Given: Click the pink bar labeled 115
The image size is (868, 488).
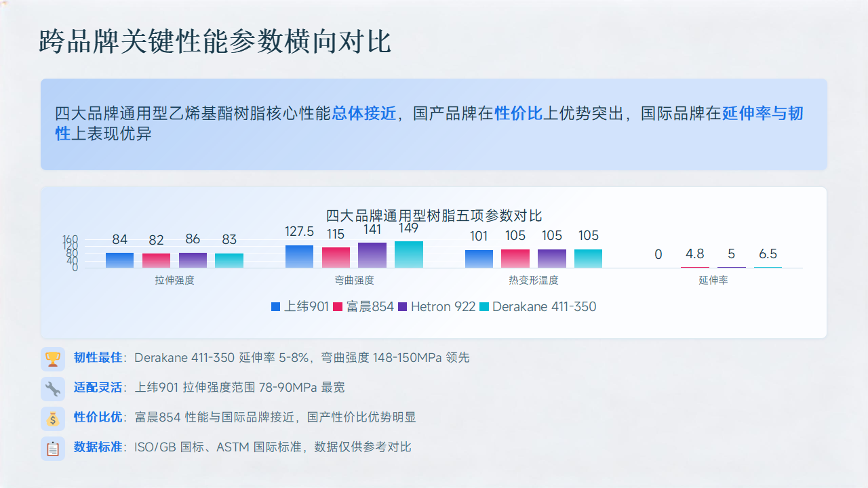Looking at the screenshot, I should click(336, 258).
